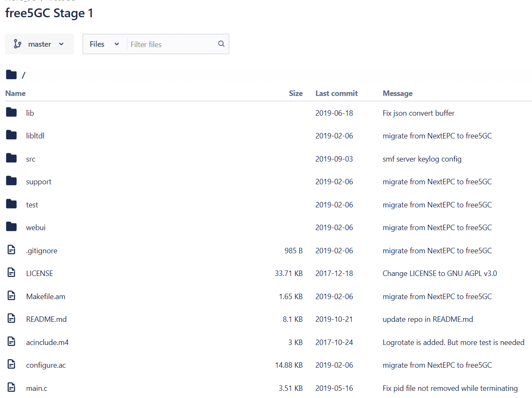This screenshot has height=398, width=532.
Task: Click the free5GC Stage 1 heading
Action: [x=49, y=13]
